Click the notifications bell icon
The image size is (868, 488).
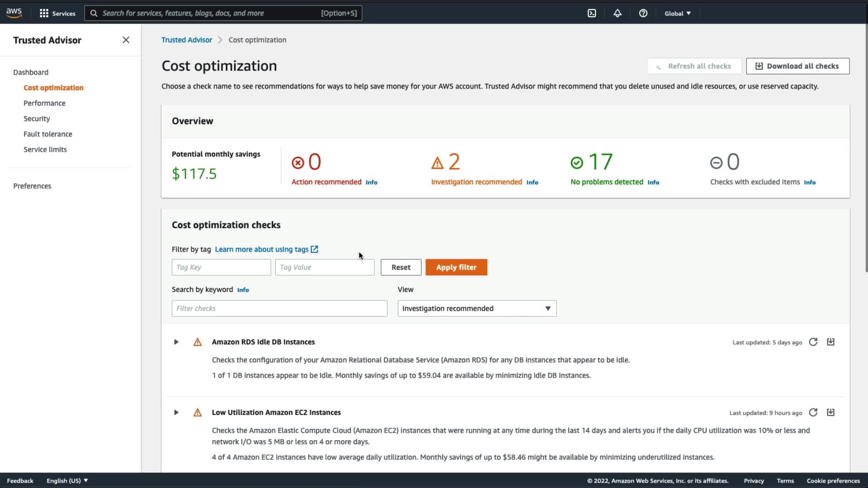click(617, 13)
